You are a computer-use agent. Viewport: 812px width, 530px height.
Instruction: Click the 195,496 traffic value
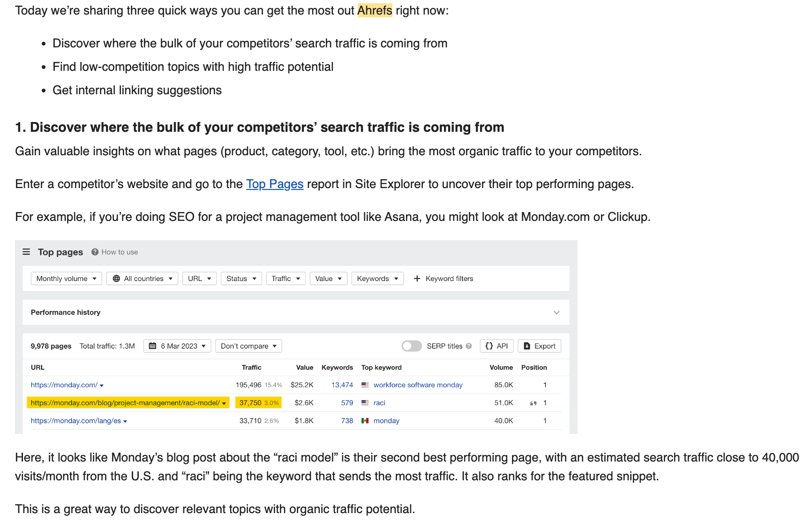coord(248,385)
